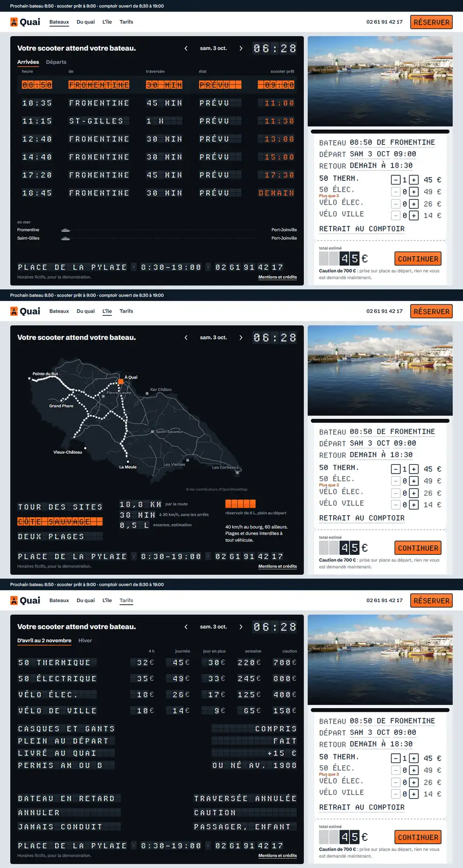
Task: Click RÉSERVER in the header above arrivals
Action: 432,22
